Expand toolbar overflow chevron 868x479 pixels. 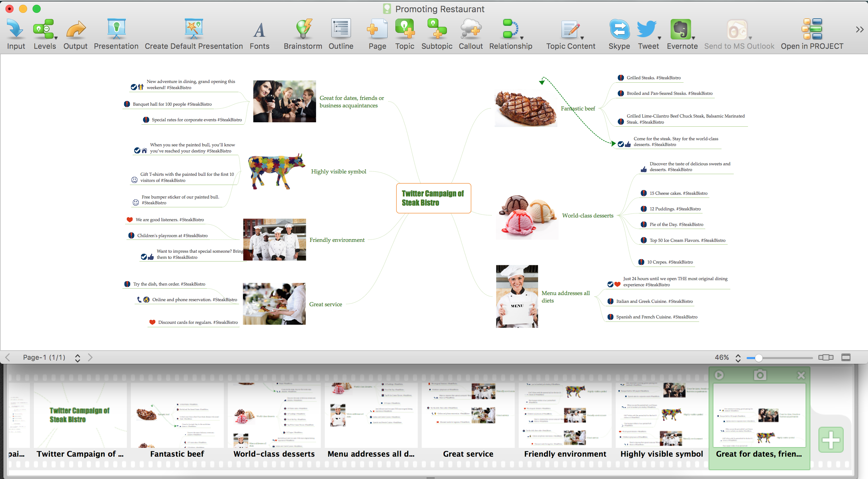(859, 30)
